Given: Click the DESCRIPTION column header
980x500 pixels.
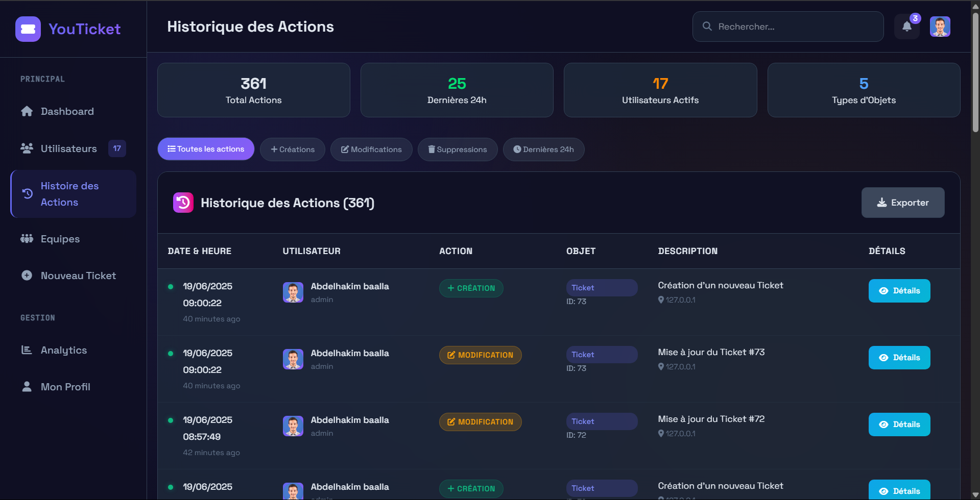Looking at the screenshot, I should (688, 251).
